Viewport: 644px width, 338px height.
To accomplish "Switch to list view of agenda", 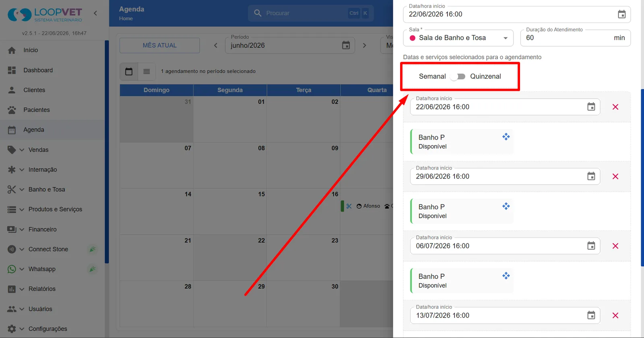I will point(147,71).
